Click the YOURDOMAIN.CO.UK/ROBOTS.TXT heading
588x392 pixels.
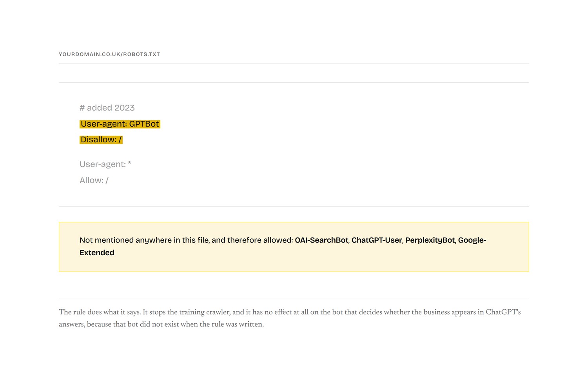point(109,54)
